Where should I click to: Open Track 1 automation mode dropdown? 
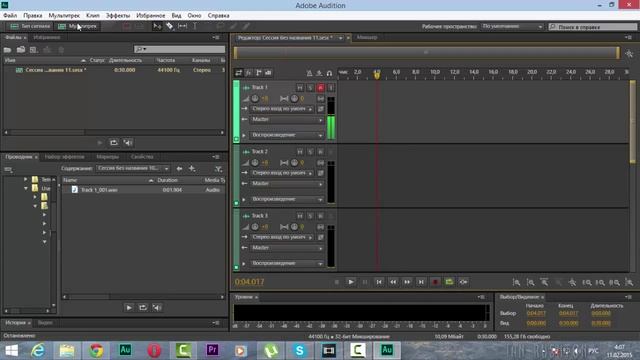point(287,135)
